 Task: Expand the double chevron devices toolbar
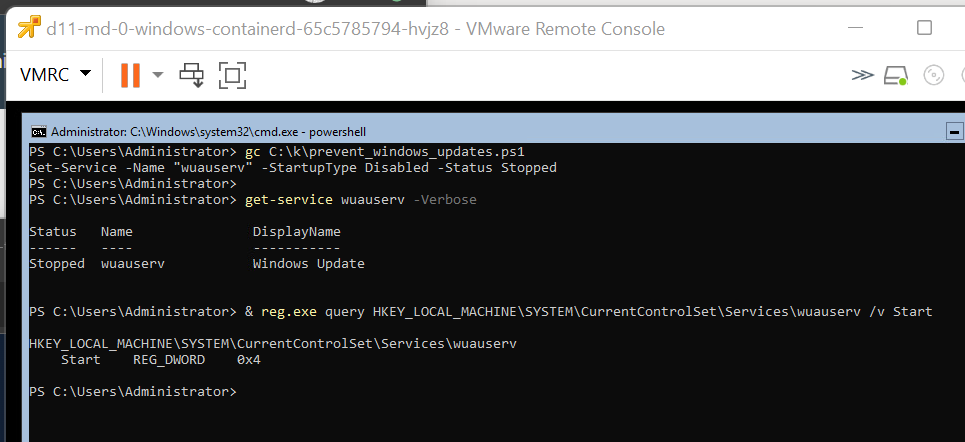[862, 75]
